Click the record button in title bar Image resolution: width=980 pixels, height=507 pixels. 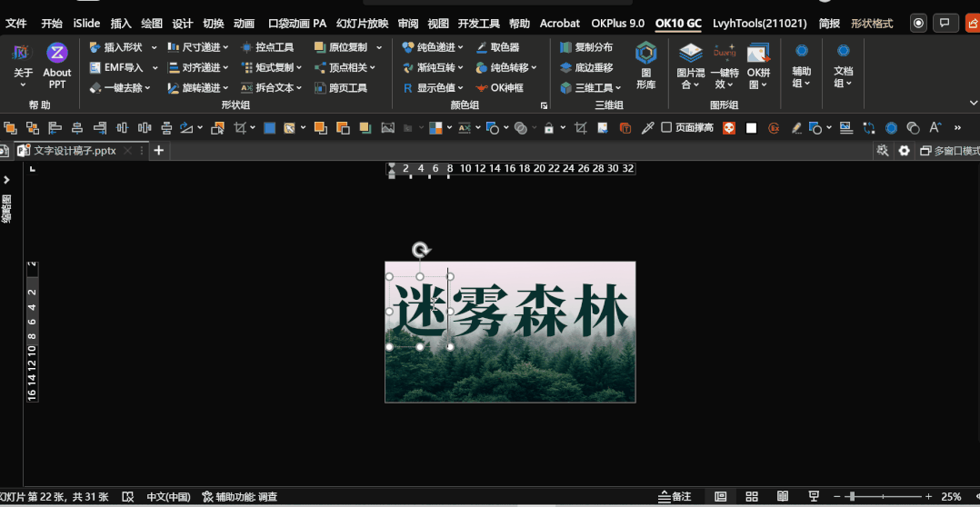coord(918,23)
